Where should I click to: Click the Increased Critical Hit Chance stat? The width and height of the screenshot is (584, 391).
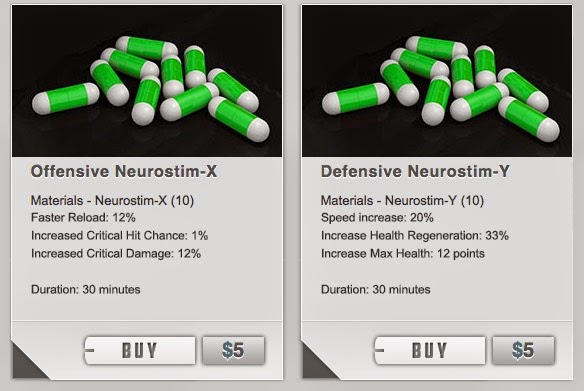(x=119, y=235)
